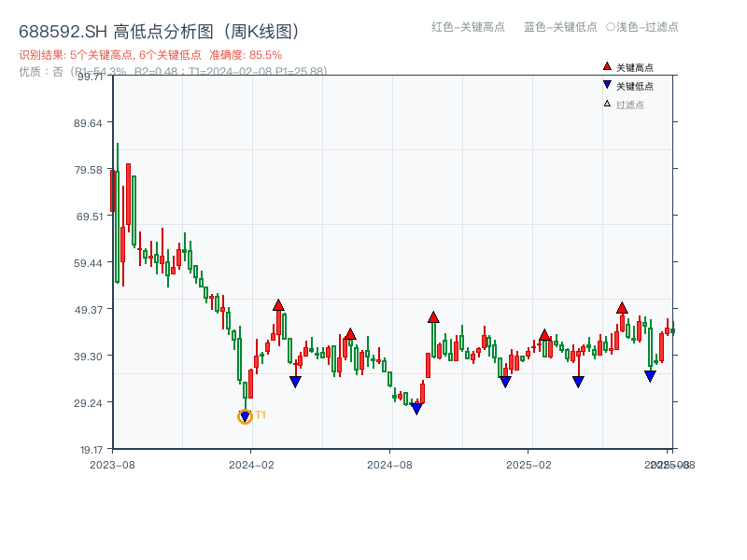Click the rightmost blue low-point triangle marker
This screenshot has height=560, width=747.
click(650, 375)
